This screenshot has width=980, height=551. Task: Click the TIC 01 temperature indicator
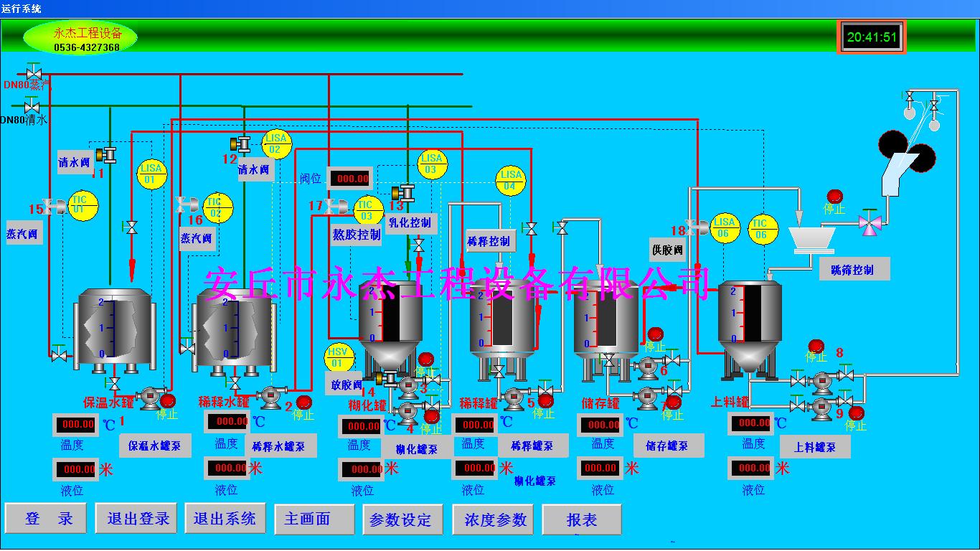(x=83, y=206)
